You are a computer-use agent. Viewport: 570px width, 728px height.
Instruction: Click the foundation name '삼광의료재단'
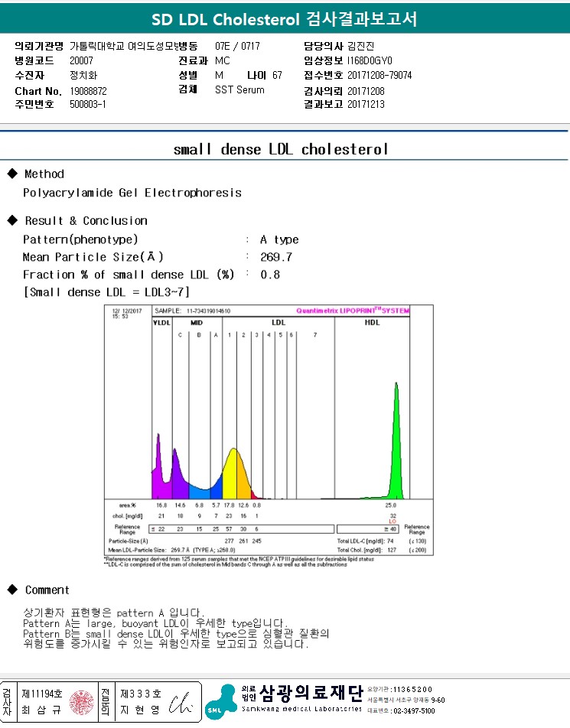(x=311, y=693)
